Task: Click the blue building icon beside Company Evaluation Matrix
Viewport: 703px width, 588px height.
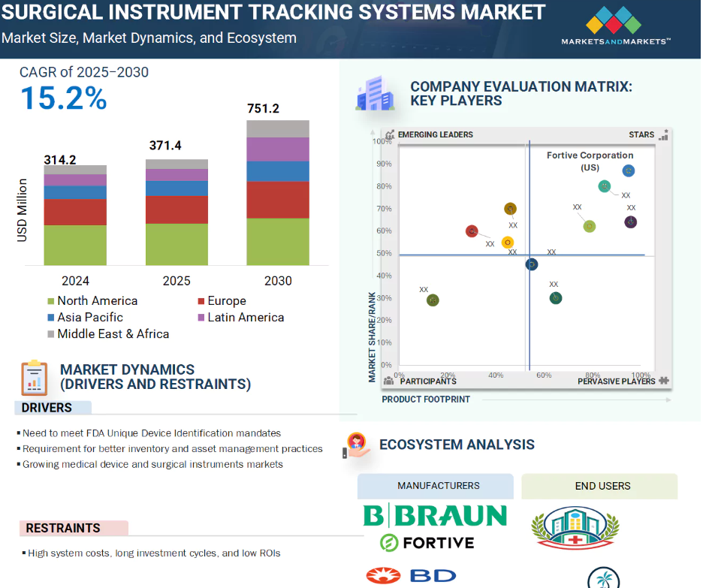Action: point(376,93)
